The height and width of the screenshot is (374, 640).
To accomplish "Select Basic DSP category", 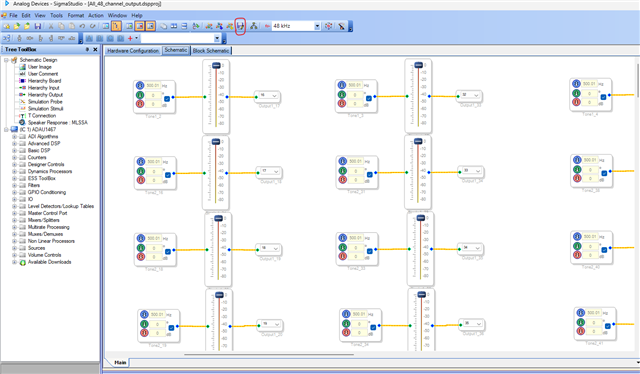I will 39,151.
